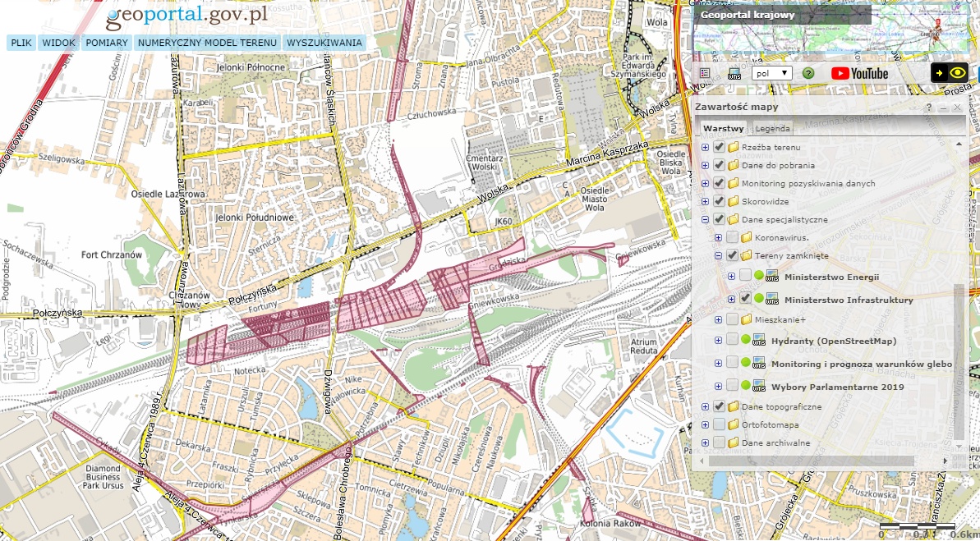Toggle the high-contrast eye button

(949, 72)
